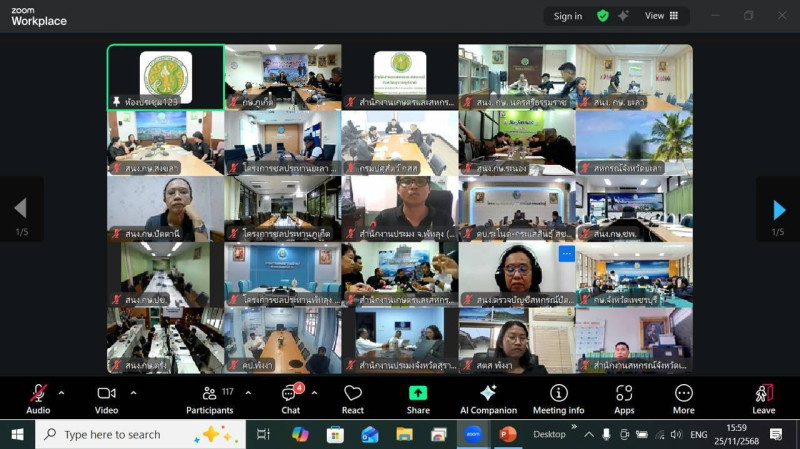Show Meeting info details
Viewport: 800px width, 449px height.
(x=558, y=398)
